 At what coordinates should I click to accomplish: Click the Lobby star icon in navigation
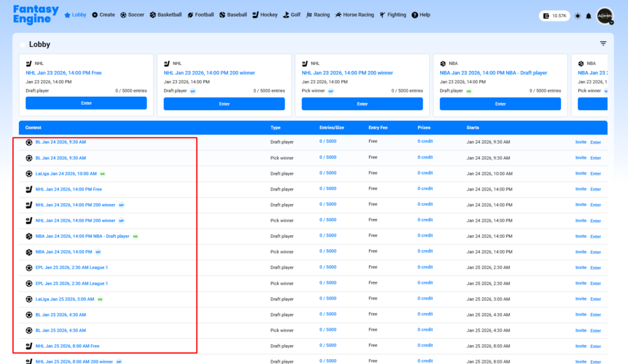pos(67,15)
